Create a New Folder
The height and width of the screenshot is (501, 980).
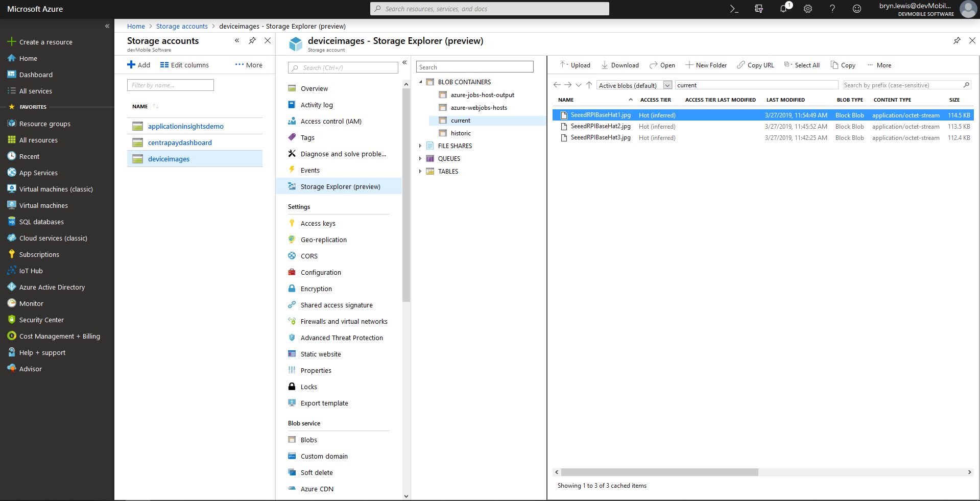(706, 65)
